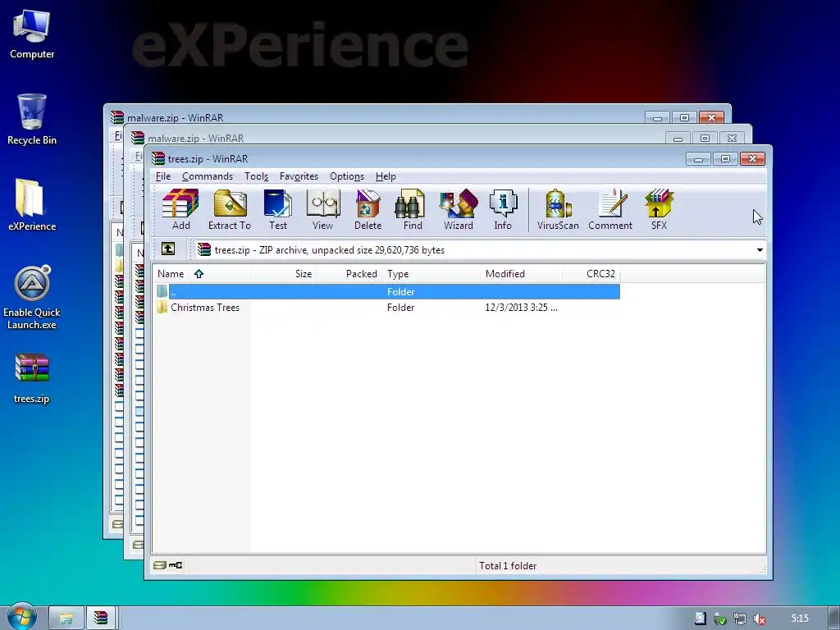Screen dimensions: 840x630
Task: Show archive Info
Action: coord(503,209)
